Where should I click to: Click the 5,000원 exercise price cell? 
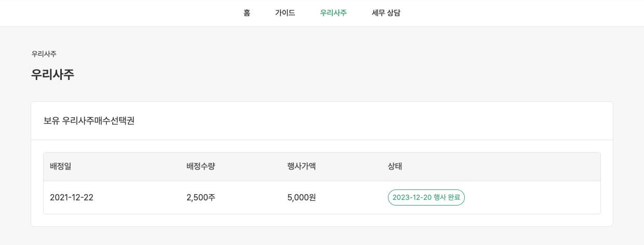tap(301, 198)
